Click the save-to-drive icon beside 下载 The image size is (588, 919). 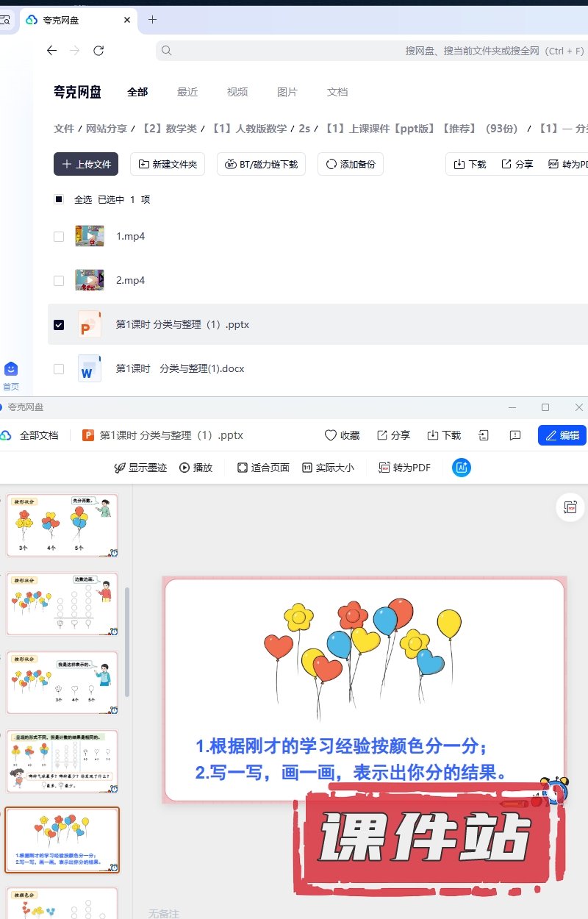[x=484, y=435]
